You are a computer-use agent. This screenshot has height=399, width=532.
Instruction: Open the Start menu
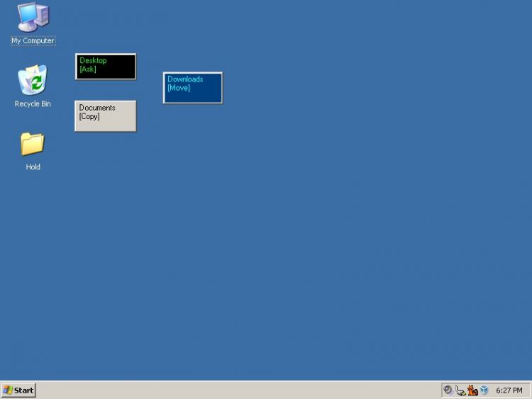pyautogui.click(x=18, y=390)
